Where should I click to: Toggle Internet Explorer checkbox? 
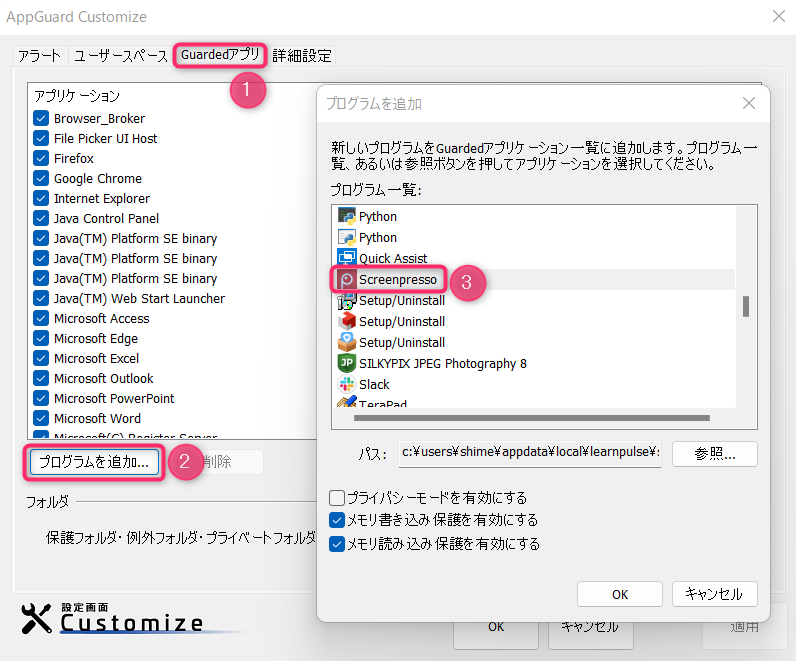(x=41, y=199)
